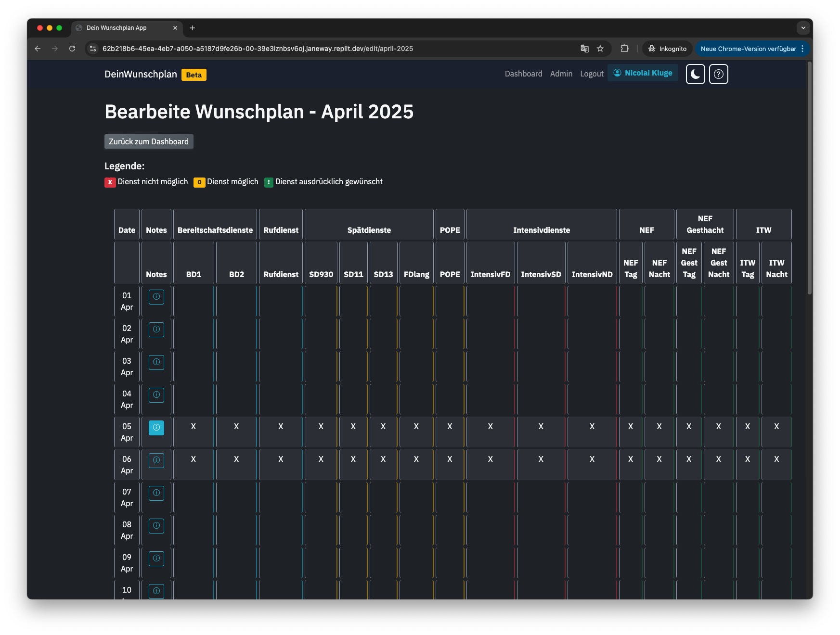Image resolution: width=840 pixels, height=635 pixels.
Task: Click the Zurück zum Dashboard button
Action: tap(148, 141)
